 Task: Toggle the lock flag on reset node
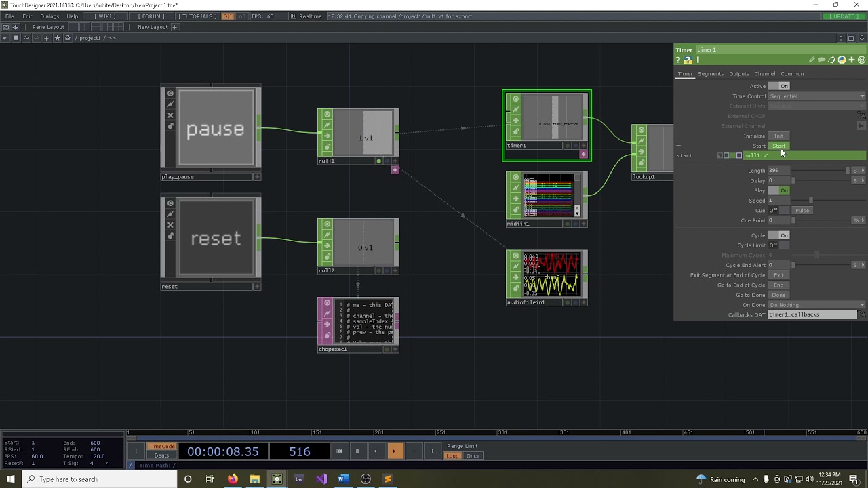tap(170, 236)
